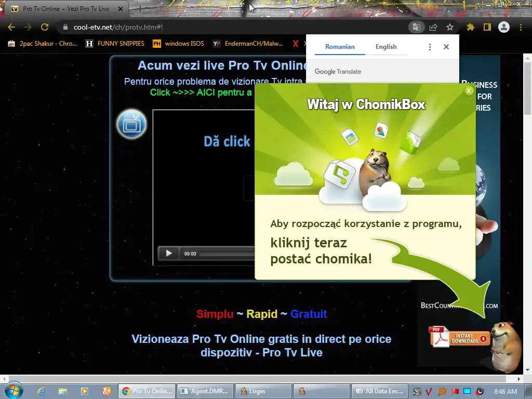The image size is (532, 399).
Task: Open the windows ISOS bookmark
Action: click(x=179, y=44)
